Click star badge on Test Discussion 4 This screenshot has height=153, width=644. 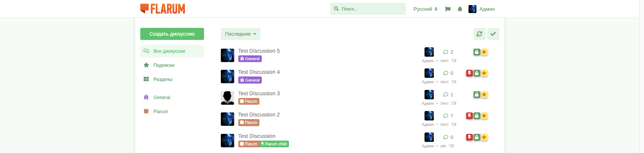(484, 73)
